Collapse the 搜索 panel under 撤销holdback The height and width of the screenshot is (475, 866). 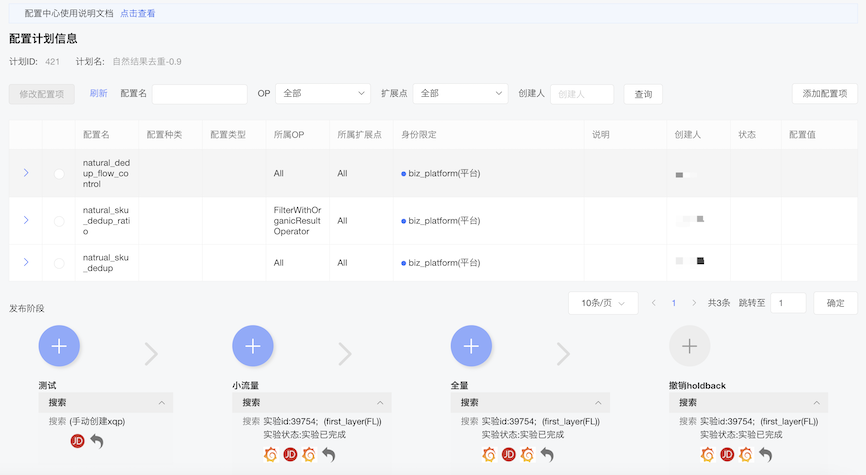click(748, 403)
